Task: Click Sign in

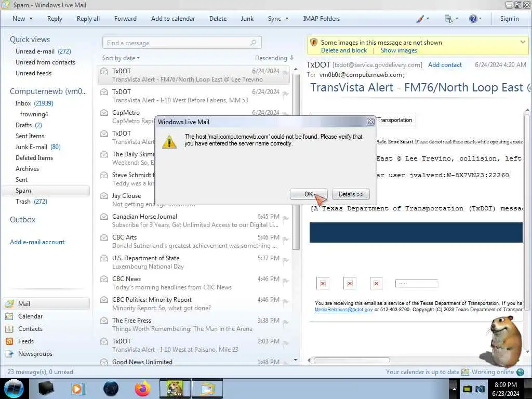Action: (509, 19)
